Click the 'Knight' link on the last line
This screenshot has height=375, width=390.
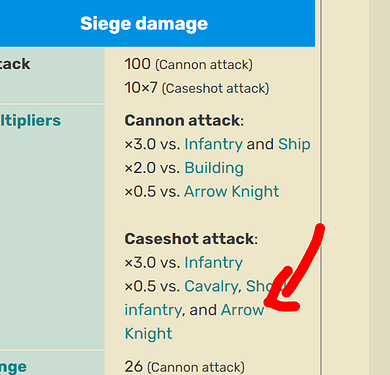(148, 334)
